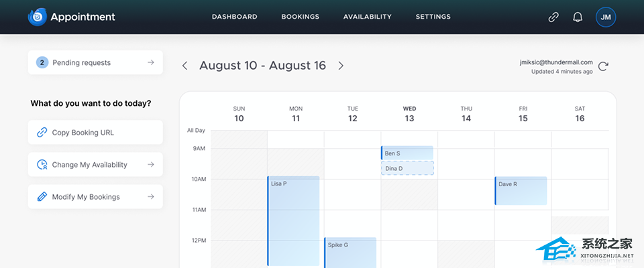Open the Dave R appointment
644x268 pixels.
click(521, 190)
